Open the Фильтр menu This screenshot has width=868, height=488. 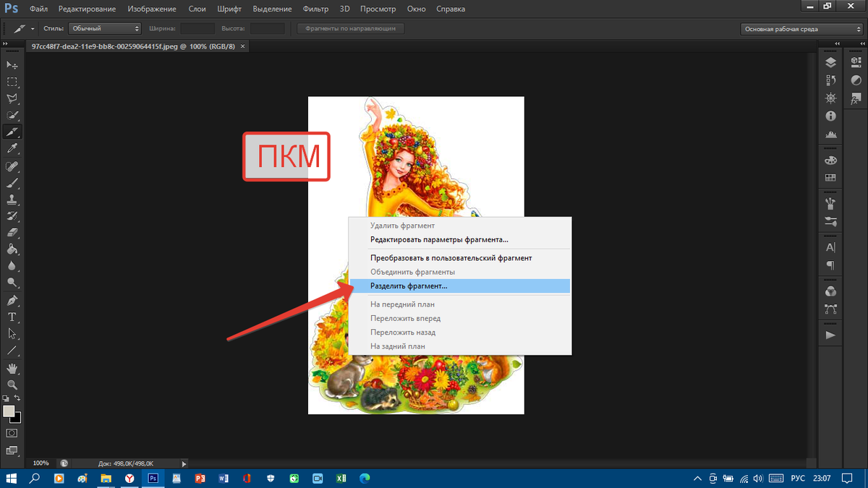[315, 9]
